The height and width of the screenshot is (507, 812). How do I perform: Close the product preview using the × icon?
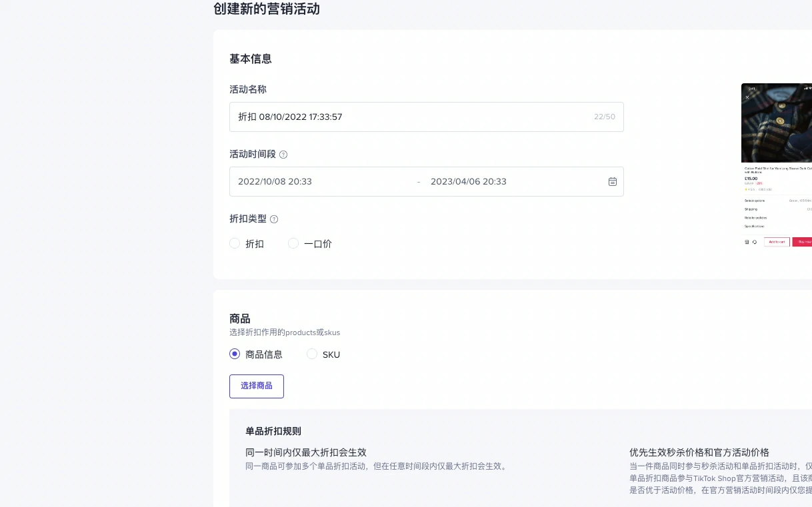(x=748, y=97)
